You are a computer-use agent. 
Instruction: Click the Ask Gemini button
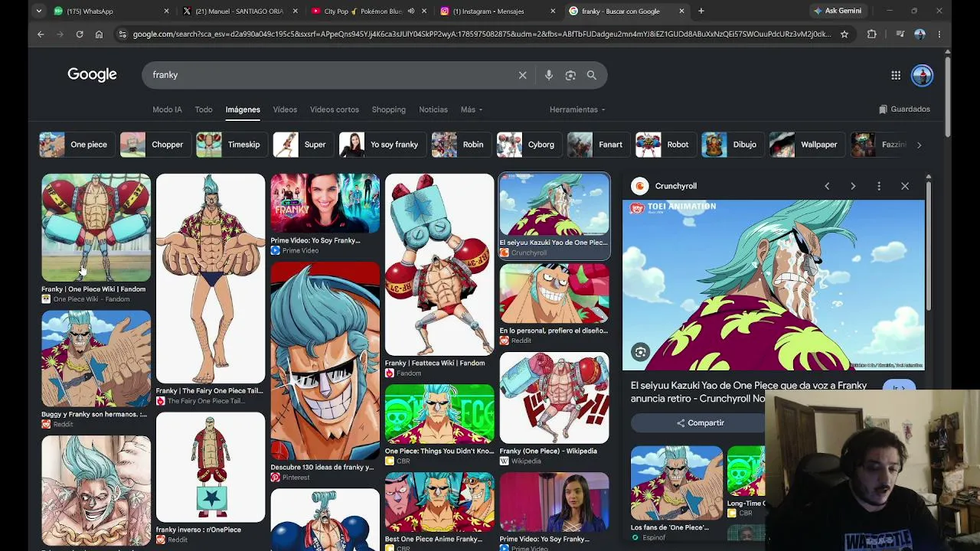coord(838,11)
